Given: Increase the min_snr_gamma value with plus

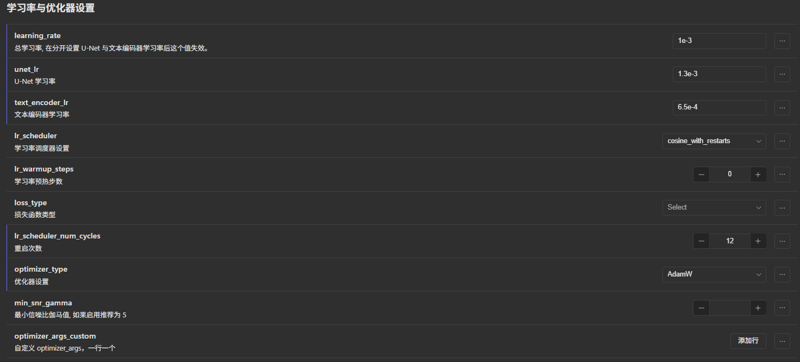Looking at the screenshot, I should tap(758, 307).
